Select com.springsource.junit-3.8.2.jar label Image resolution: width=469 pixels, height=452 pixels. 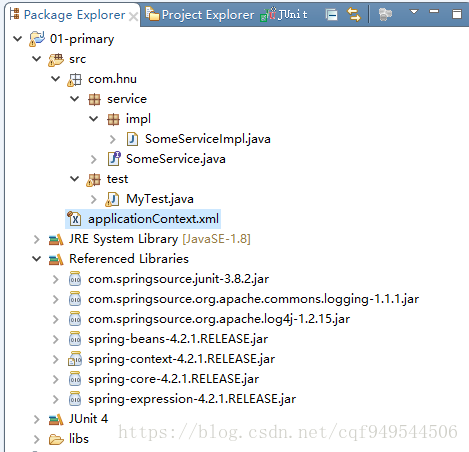[x=178, y=279]
